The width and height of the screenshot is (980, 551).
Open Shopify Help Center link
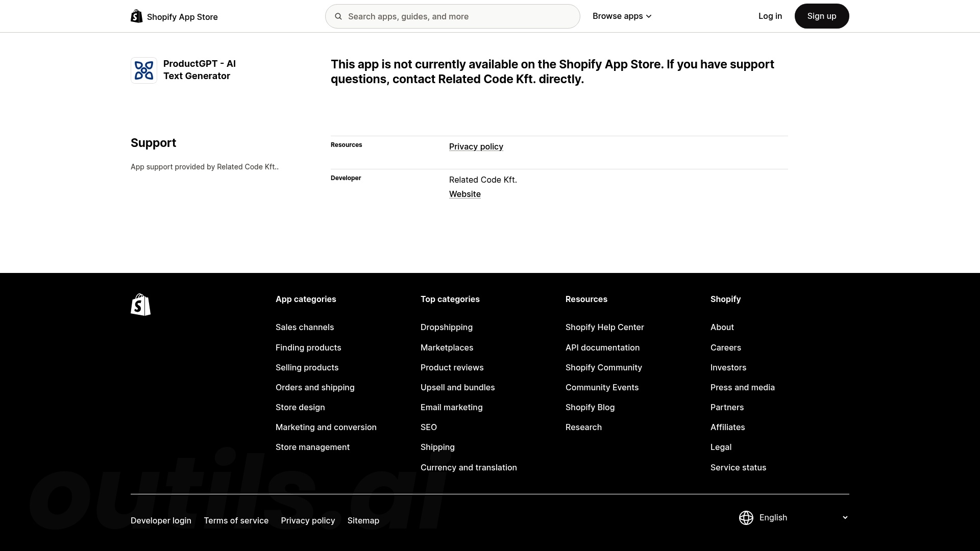click(x=605, y=328)
